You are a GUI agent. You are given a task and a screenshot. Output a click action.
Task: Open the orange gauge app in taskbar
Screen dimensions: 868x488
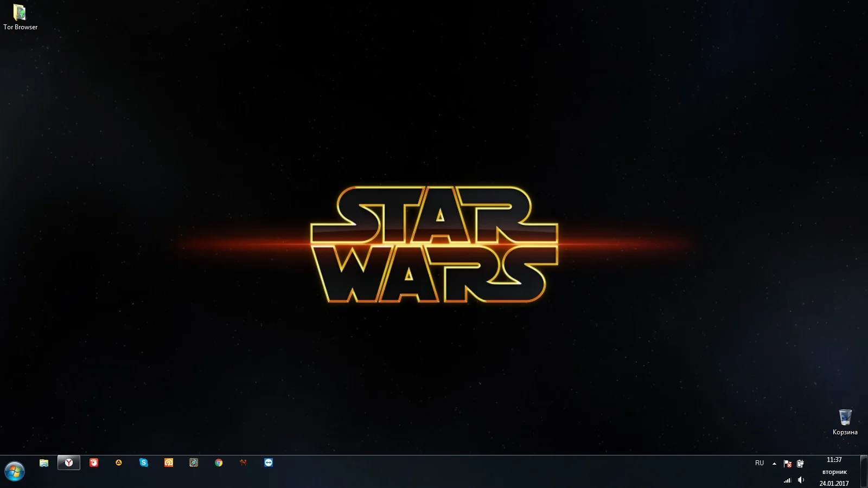click(x=169, y=463)
